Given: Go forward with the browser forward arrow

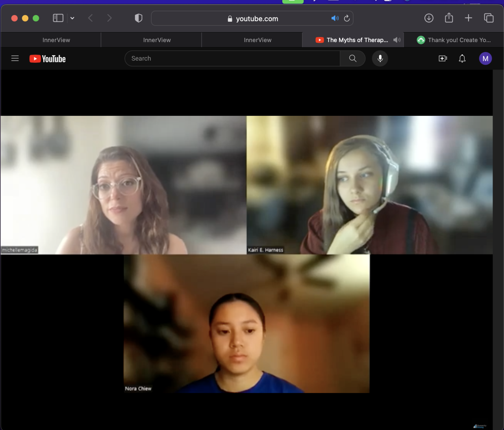Looking at the screenshot, I should coord(109,18).
